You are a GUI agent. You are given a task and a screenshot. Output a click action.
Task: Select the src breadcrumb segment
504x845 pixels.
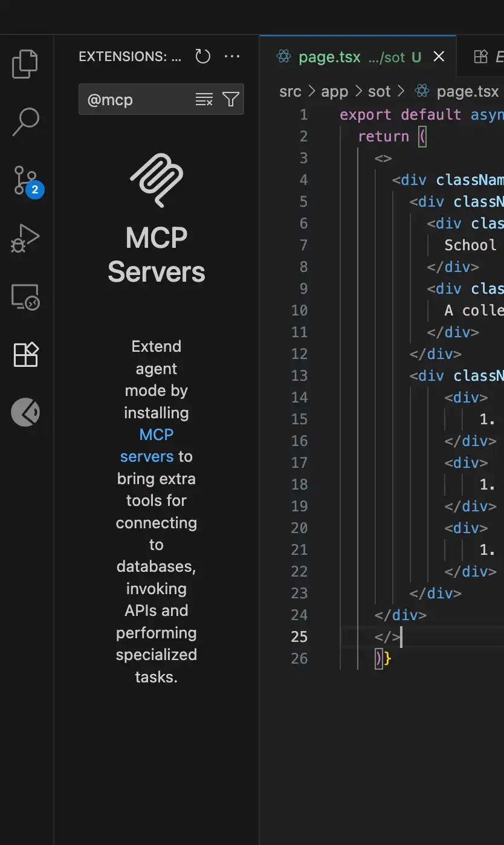click(290, 92)
